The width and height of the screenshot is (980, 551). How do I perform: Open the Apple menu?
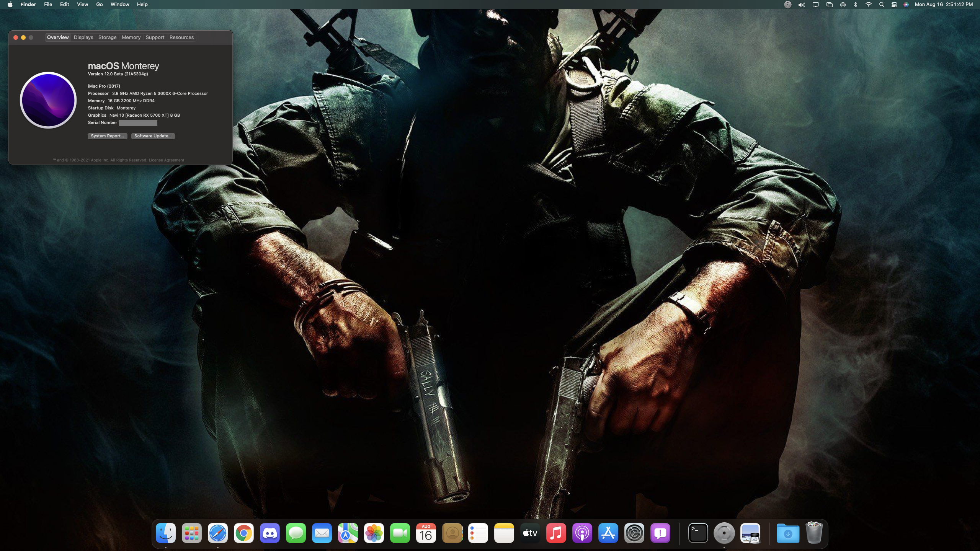click(10, 5)
